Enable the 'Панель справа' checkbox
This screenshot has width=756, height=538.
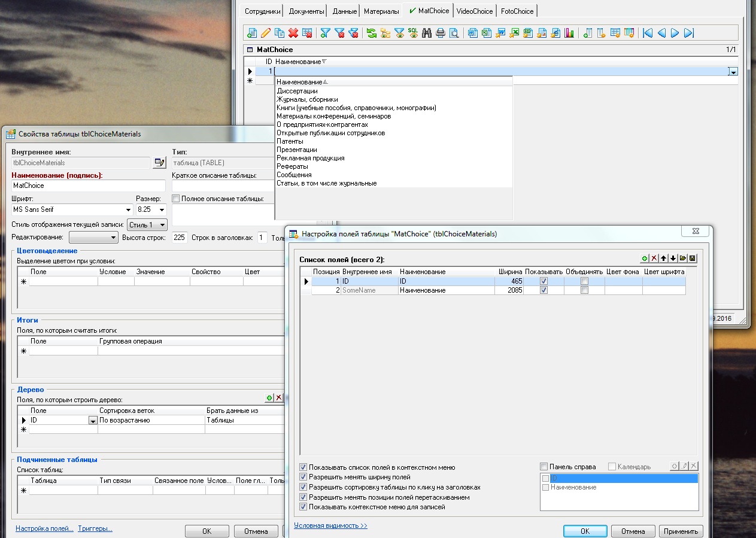coord(544,467)
